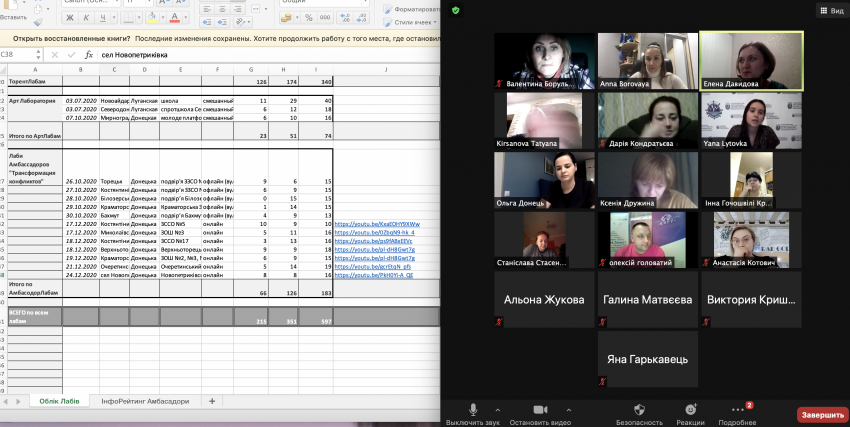Select Альона Жукова participant tile
The image size is (850, 427).
544,299
